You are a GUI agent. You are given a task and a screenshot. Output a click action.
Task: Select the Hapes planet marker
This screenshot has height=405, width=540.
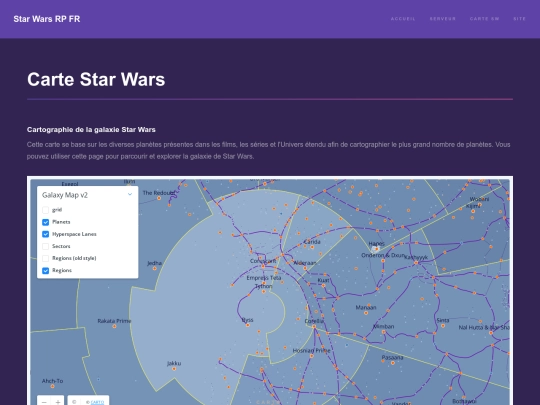[x=376, y=249]
